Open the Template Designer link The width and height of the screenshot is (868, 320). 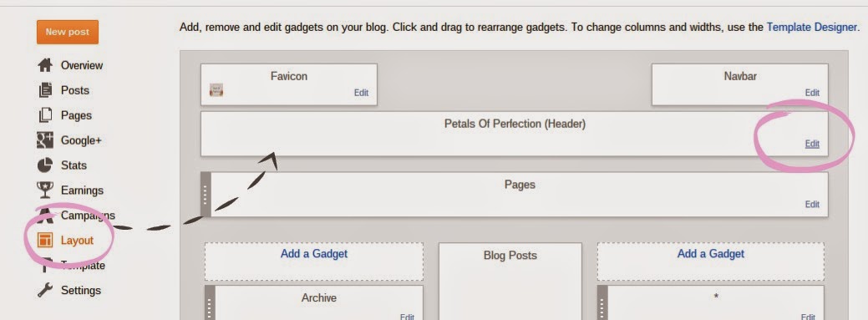click(811, 27)
